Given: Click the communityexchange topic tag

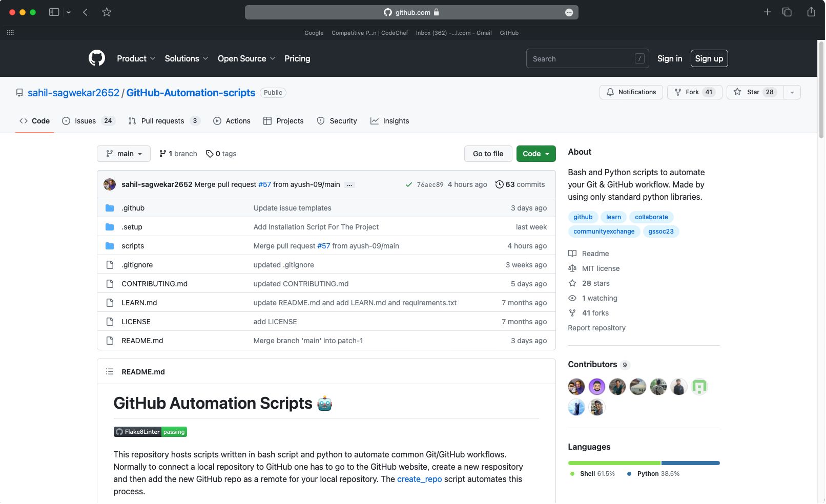Looking at the screenshot, I should (x=604, y=232).
